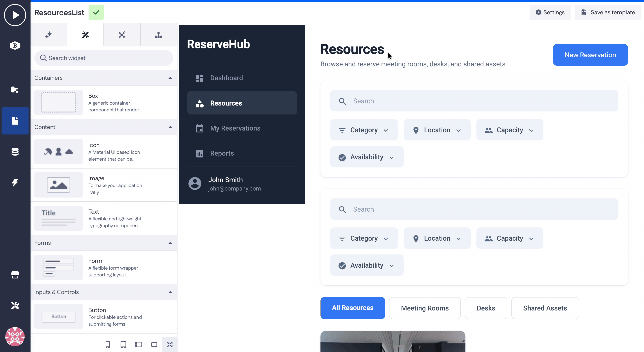Select the mobile phone viewport icon

pyautogui.click(x=107, y=345)
